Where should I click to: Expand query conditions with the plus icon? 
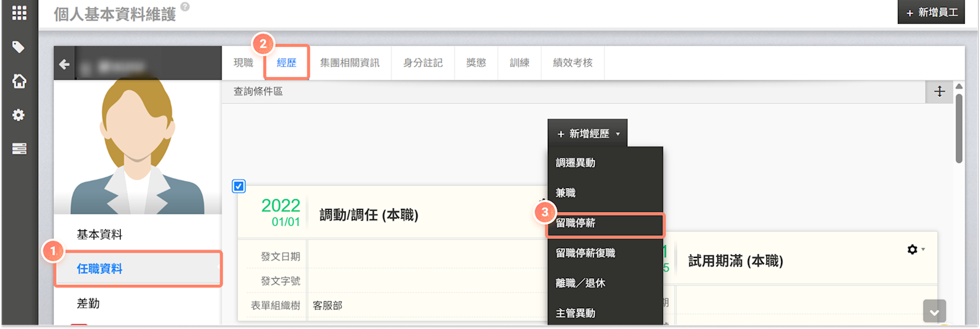pos(940,92)
